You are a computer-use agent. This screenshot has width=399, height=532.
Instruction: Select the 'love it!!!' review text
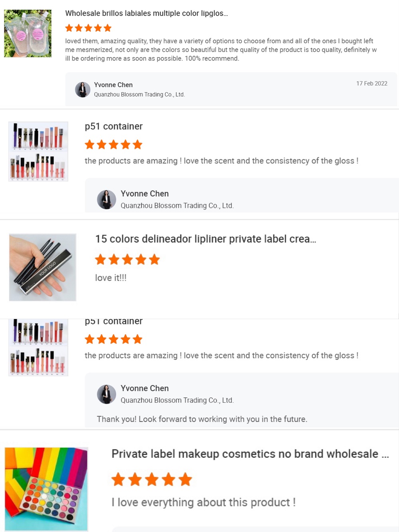(110, 278)
